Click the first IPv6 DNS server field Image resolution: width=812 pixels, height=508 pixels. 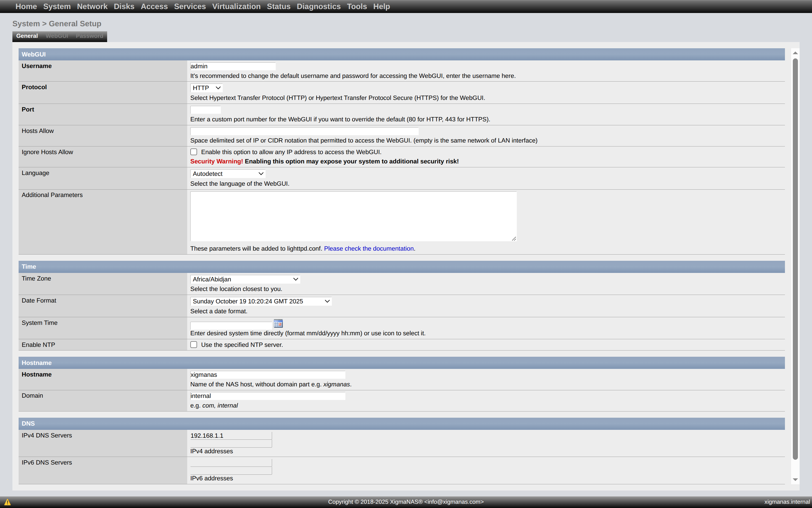[x=231, y=463]
